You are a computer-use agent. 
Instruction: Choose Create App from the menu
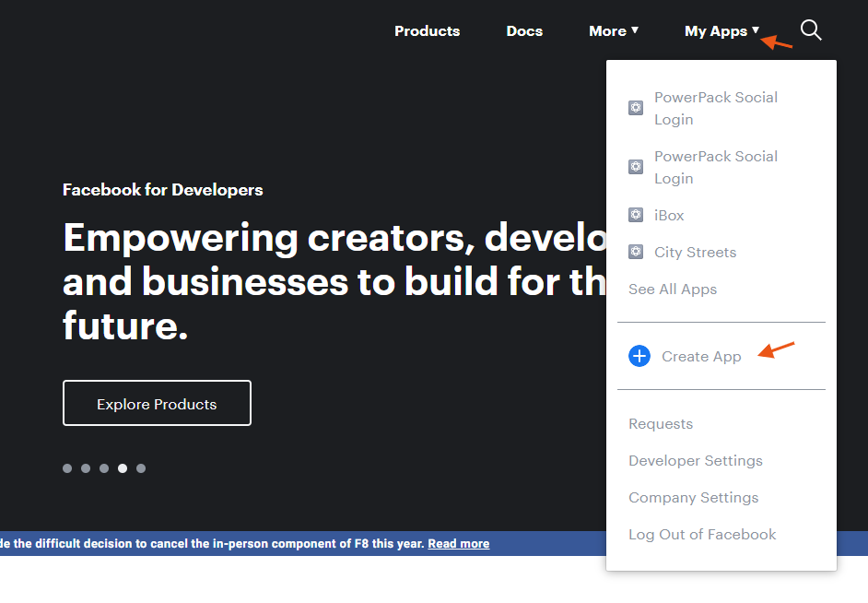[701, 357]
